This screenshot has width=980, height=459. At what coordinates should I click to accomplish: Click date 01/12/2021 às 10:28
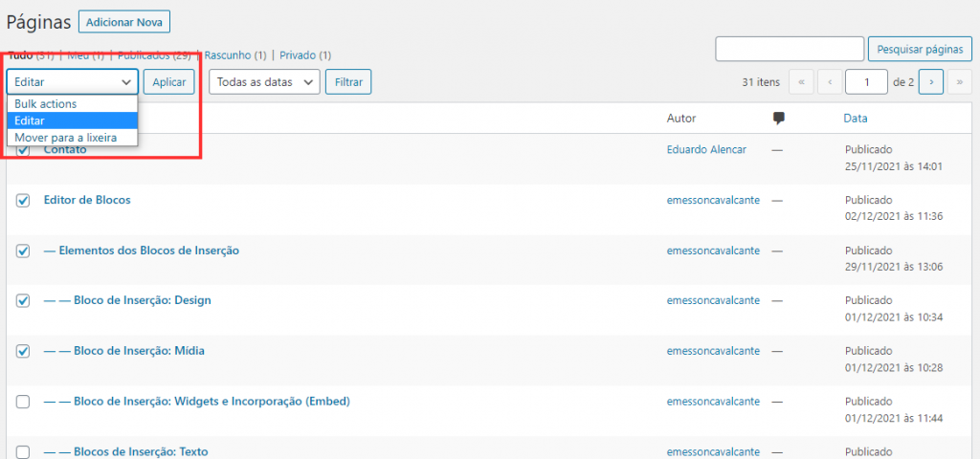pyautogui.click(x=894, y=368)
